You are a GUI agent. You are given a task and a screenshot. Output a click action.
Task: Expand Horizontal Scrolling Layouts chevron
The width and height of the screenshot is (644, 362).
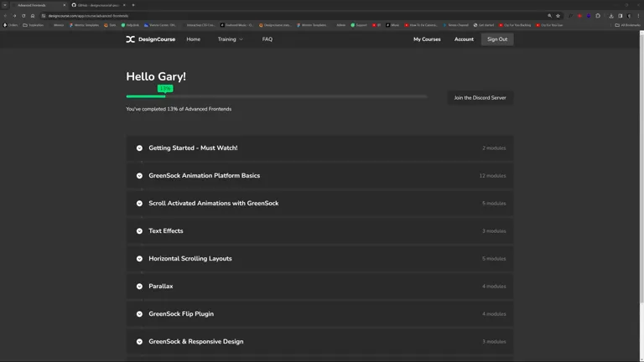click(x=140, y=259)
